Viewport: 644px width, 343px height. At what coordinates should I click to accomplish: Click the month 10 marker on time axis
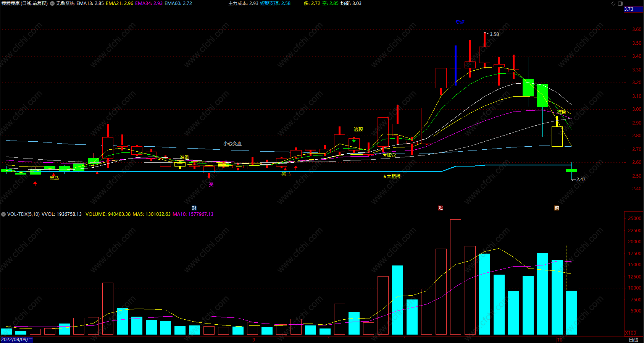click(560, 340)
